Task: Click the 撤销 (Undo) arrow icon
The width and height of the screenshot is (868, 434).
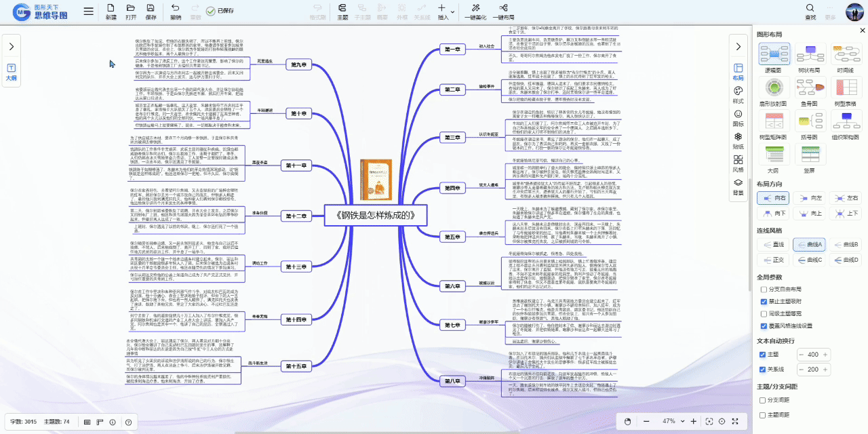Action: tap(176, 10)
